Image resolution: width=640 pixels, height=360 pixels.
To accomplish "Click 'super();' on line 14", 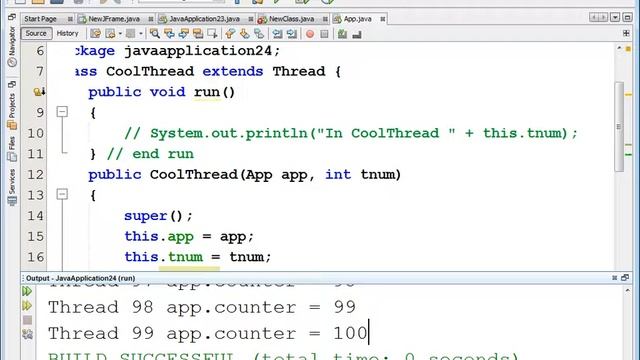I will pyautogui.click(x=158, y=216).
